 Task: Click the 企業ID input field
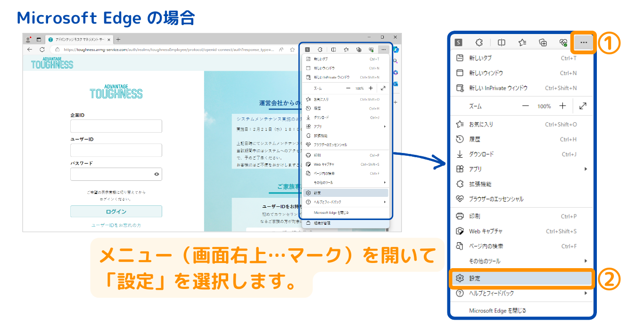click(x=116, y=126)
